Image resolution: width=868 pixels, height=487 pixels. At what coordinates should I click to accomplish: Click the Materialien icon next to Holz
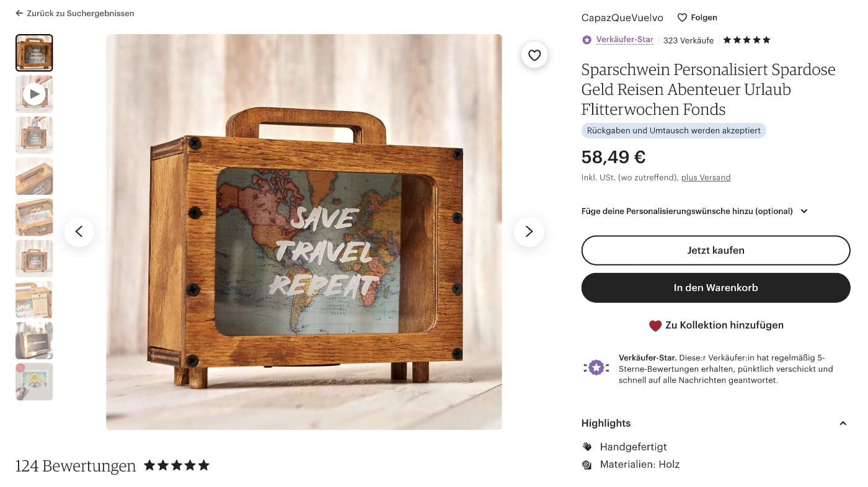coord(586,464)
